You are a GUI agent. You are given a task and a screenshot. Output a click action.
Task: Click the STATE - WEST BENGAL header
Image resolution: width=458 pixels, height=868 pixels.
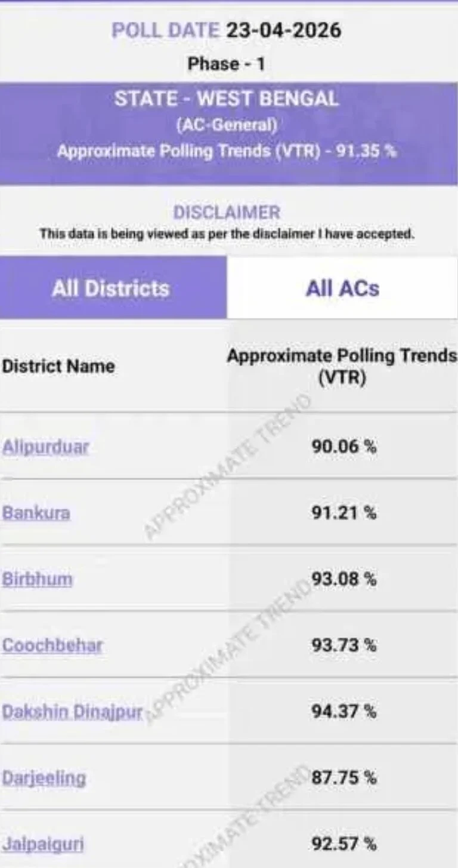226,99
